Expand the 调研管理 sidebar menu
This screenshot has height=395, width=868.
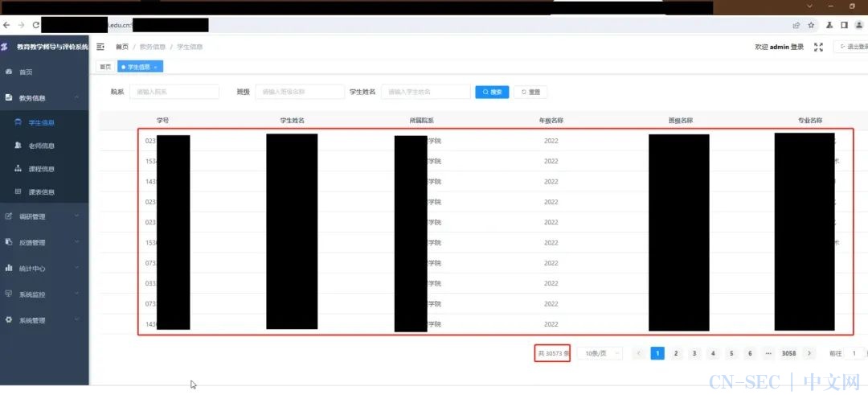[44, 216]
